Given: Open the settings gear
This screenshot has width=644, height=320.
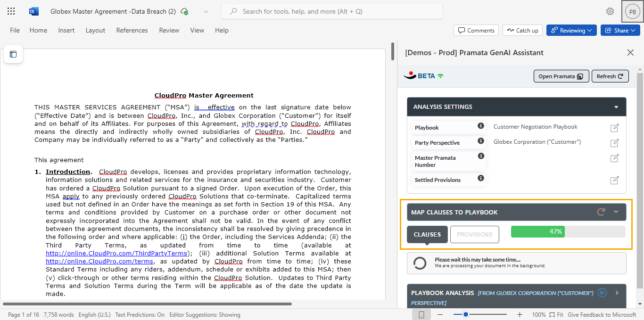Looking at the screenshot, I should (610, 11).
